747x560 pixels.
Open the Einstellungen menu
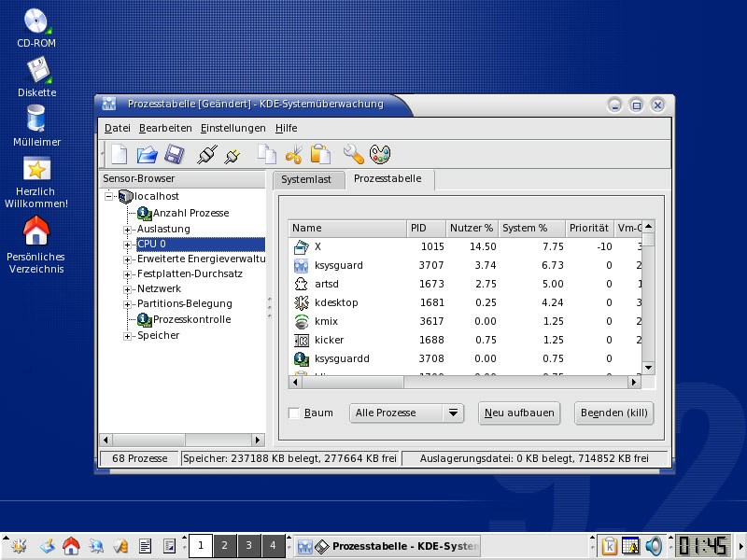[x=233, y=128]
